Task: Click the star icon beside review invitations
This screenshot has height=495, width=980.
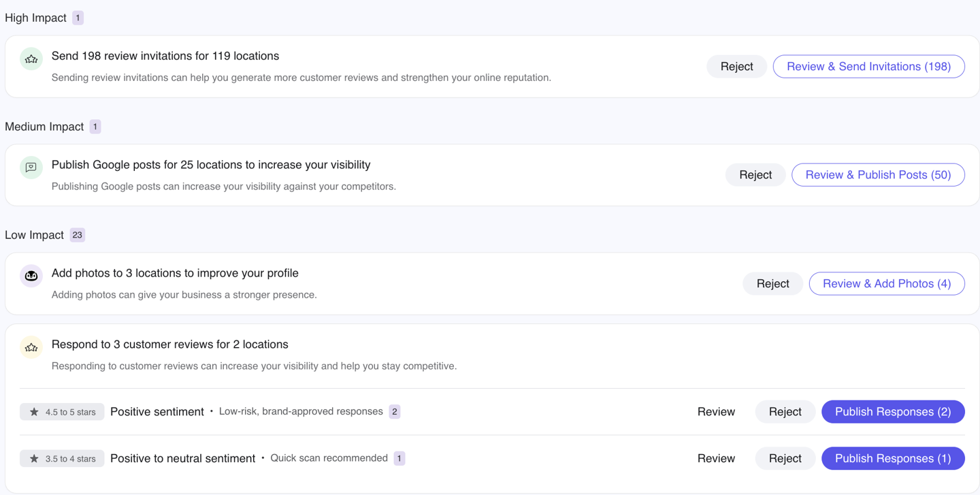Action: (31, 59)
